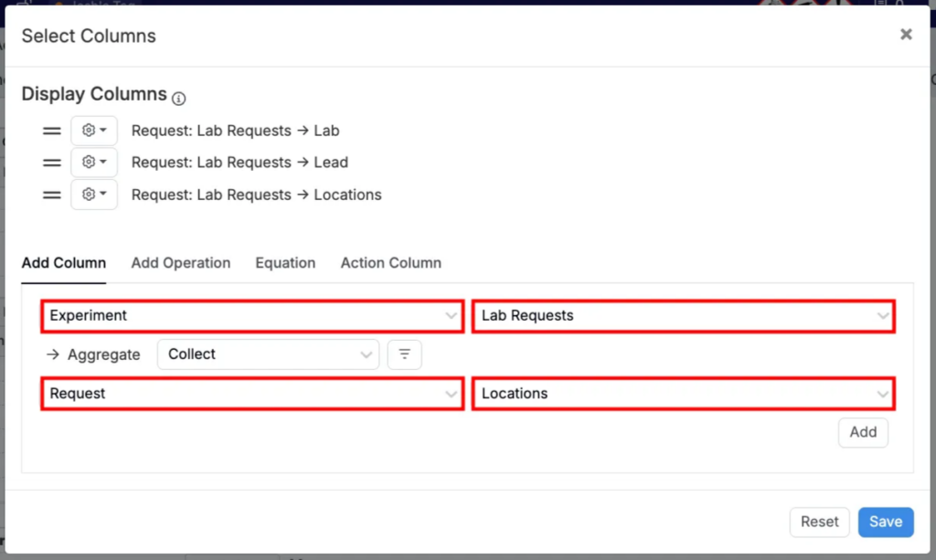Click the filter icon next to Collect

coord(405,354)
